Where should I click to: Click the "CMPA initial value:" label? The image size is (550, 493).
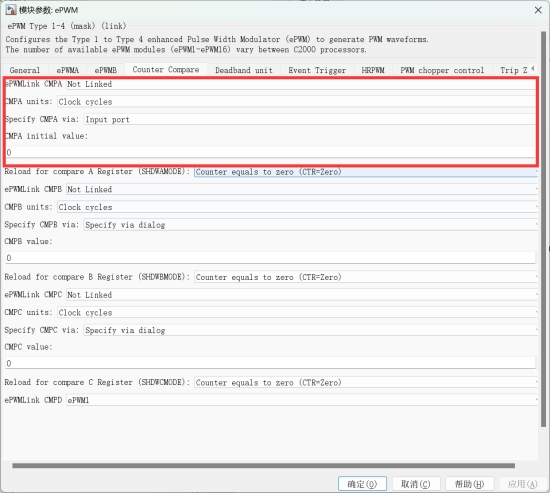coord(46,136)
